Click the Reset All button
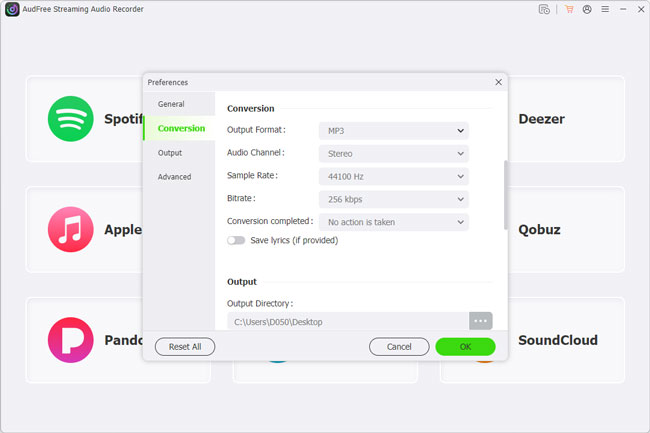Screen dimensions: 650x433 [x=184, y=347]
